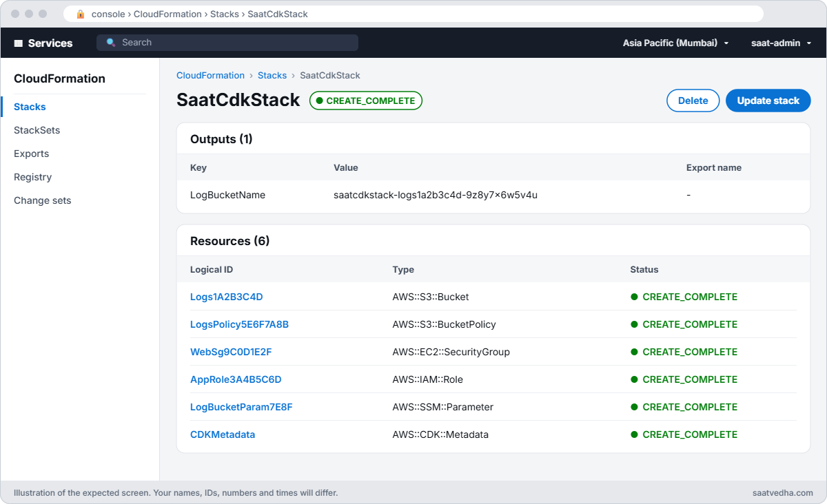Click the Logs1A2B3C4D row status
The width and height of the screenshot is (827, 504).
(x=684, y=297)
